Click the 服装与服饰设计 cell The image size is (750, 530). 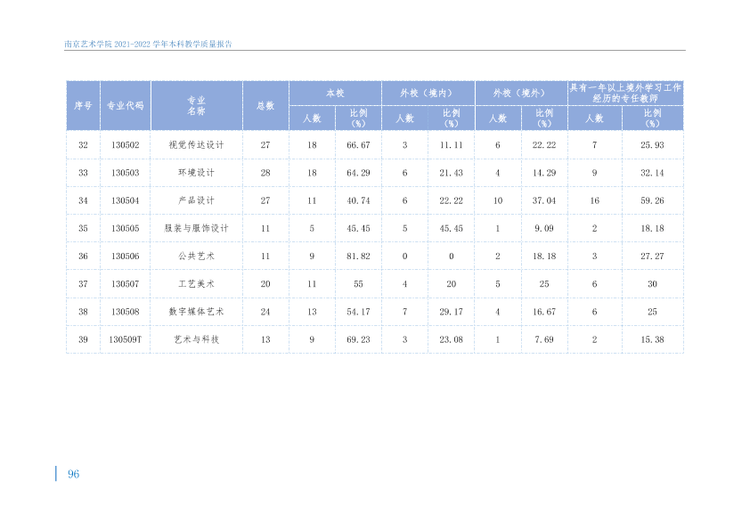click(196, 228)
